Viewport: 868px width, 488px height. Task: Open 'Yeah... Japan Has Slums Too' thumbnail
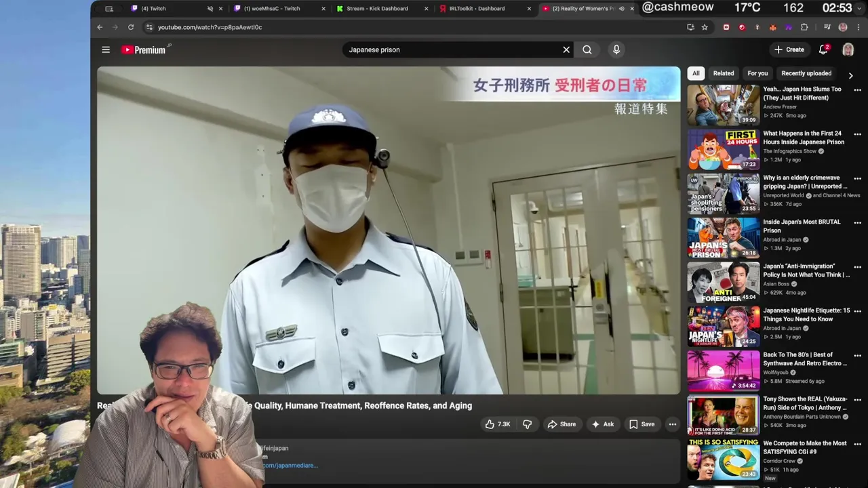click(x=724, y=105)
